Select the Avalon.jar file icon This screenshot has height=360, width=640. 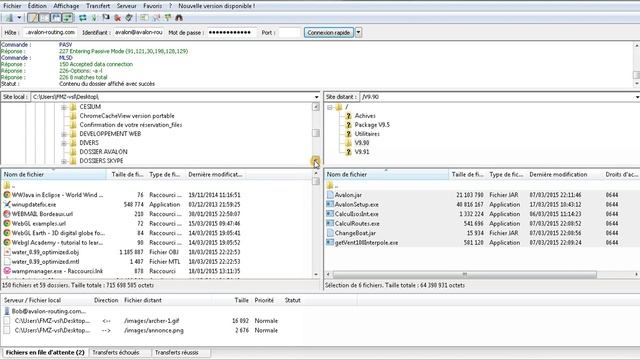click(330, 195)
